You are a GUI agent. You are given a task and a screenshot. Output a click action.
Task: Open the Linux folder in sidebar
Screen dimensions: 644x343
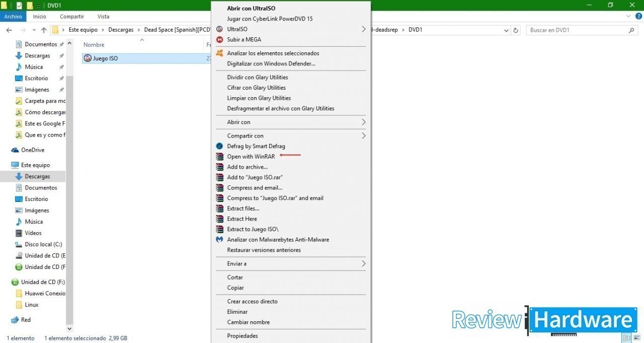pos(32,305)
